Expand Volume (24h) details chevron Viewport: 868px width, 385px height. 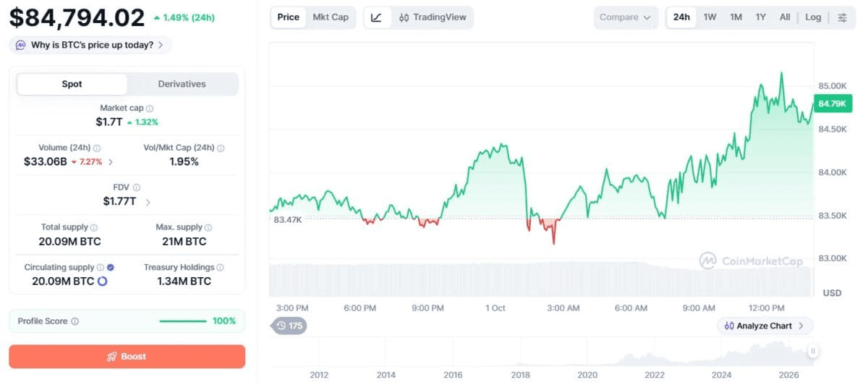click(x=111, y=162)
